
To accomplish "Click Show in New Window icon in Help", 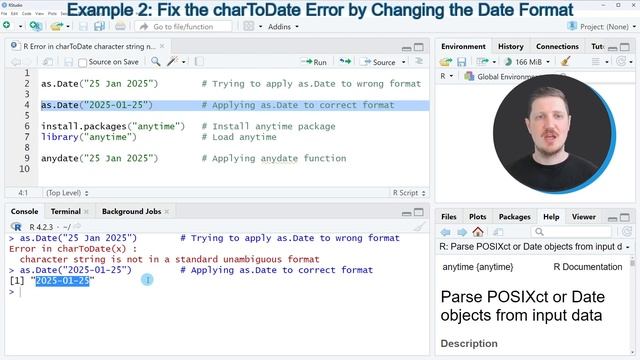I will point(498,232).
